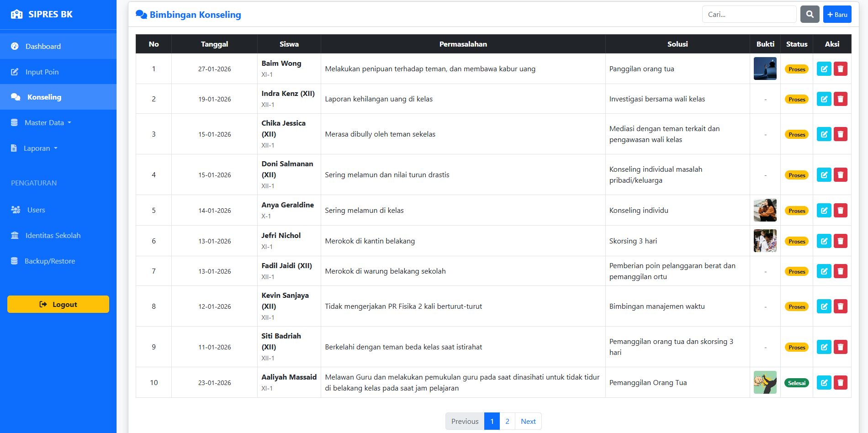Click the yellow Logout button
This screenshot has height=433, width=868.
pyautogui.click(x=58, y=304)
